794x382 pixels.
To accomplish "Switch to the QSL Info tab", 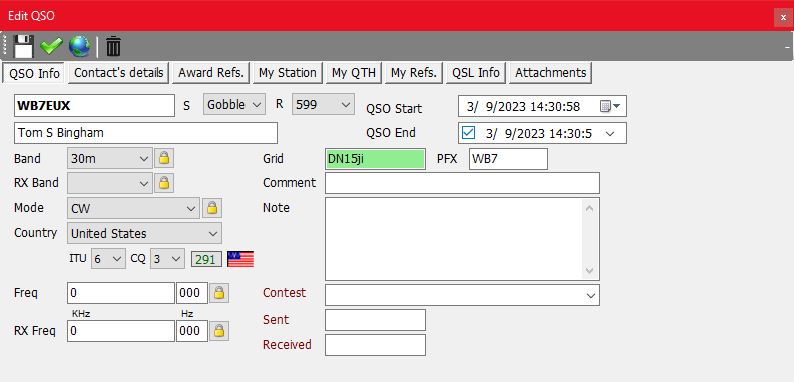I will [476, 72].
